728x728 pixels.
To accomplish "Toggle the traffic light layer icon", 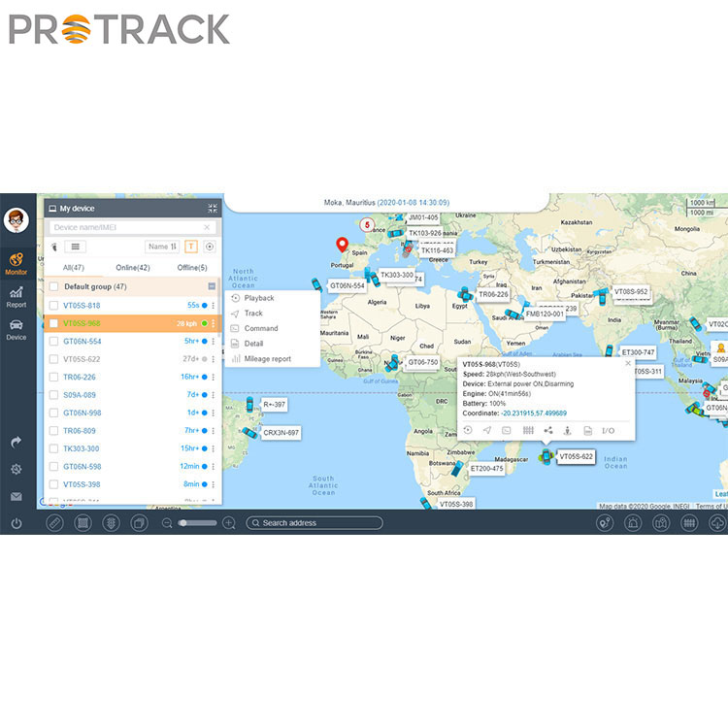I will tap(111, 523).
